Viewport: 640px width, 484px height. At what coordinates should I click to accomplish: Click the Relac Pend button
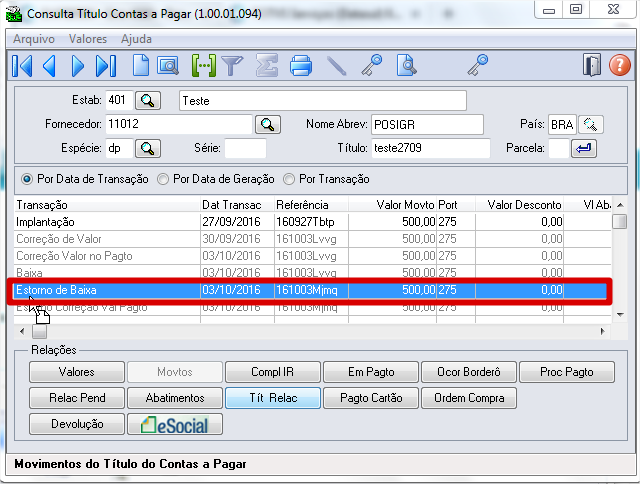77,398
